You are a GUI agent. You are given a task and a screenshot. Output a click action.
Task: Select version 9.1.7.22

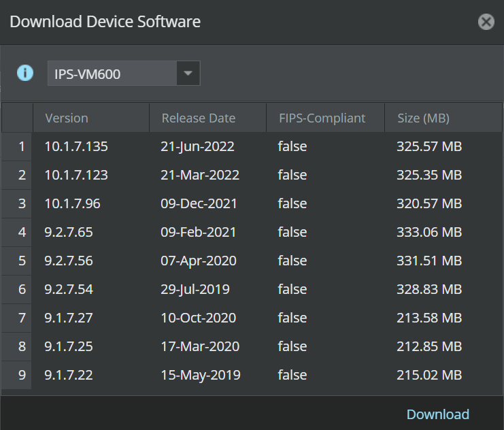click(x=69, y=375)
